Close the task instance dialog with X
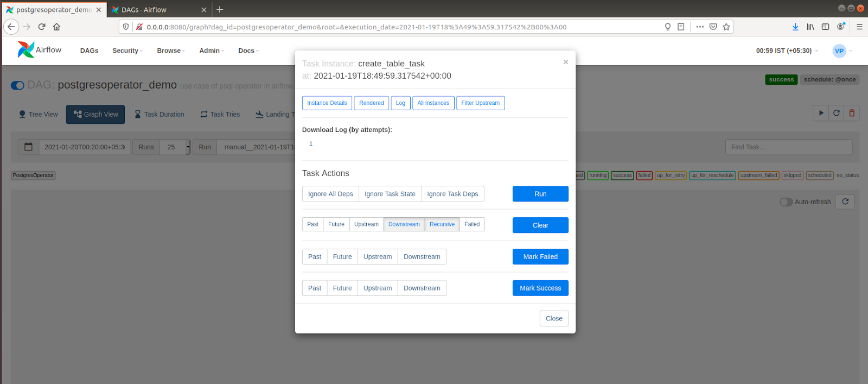868x384 pixels. pyautogui.click(x=566, y=62)
